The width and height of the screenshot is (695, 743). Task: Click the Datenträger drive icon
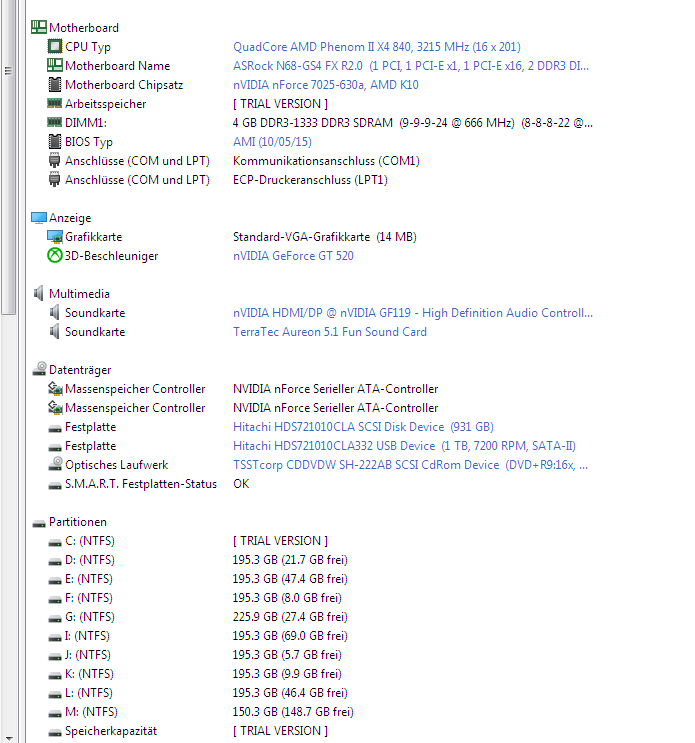(39, 369)
